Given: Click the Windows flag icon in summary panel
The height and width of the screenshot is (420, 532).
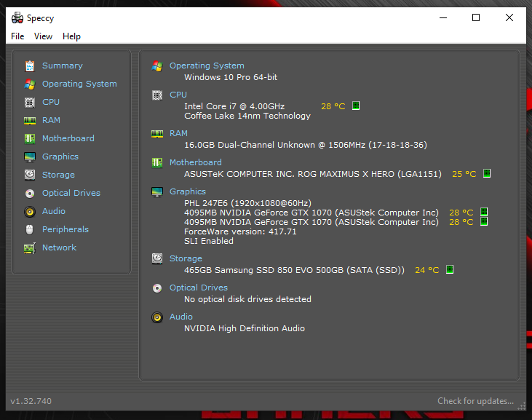Looking at the screenshot, I should pos(157,66).
